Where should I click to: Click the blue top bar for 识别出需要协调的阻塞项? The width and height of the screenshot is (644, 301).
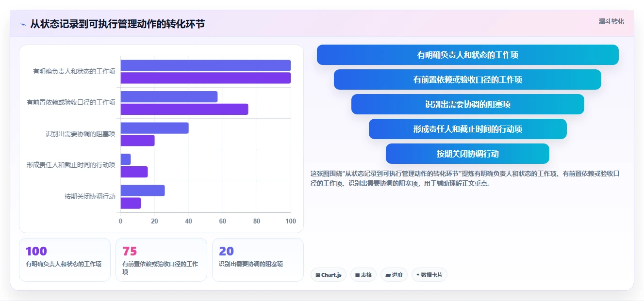pyautogui.click(x=154, y=128)
